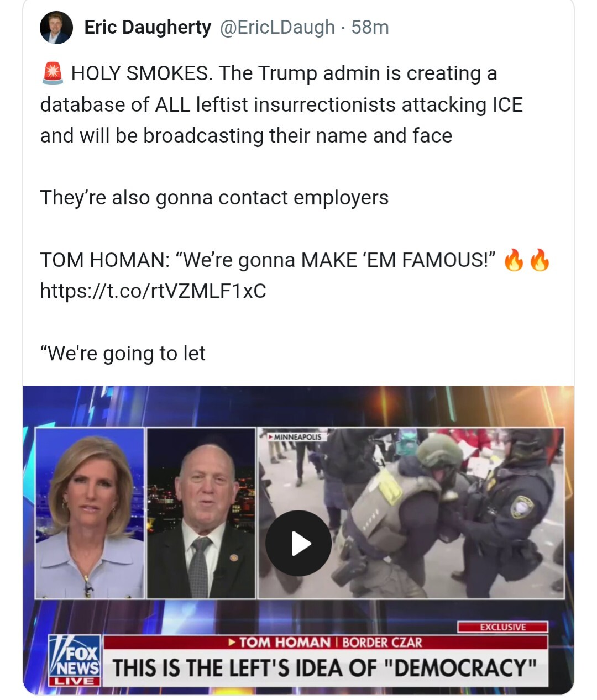This screenshot has height=700, width=597.
Task: Click Tom Homan's video panel
Action: [x=201, y=513]
